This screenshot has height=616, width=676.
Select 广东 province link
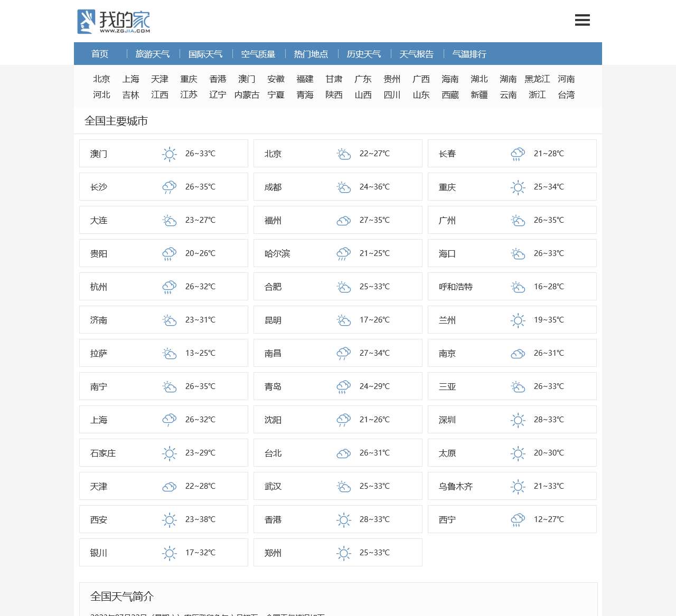point(363,79)
